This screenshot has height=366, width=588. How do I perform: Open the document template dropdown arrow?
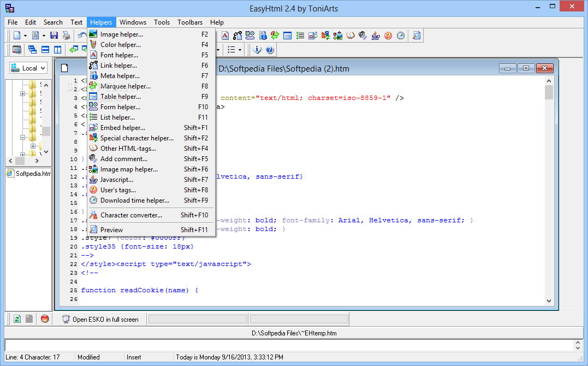coord(44,36)
